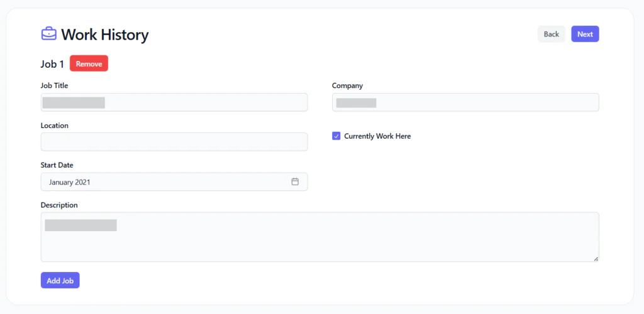Remove Job 1 using the red Remove button
This screenshot has height=314, width=644.
(x=89, y=63)
